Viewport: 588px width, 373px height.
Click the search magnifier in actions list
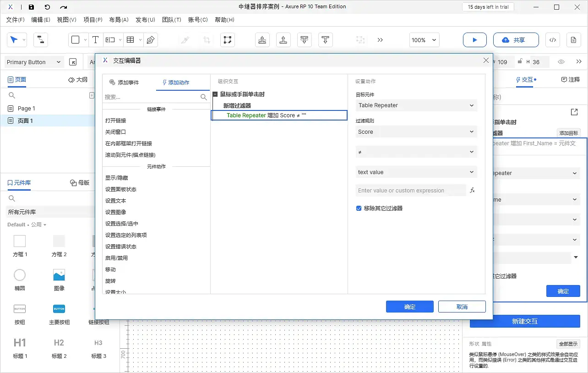pos(204,97)
